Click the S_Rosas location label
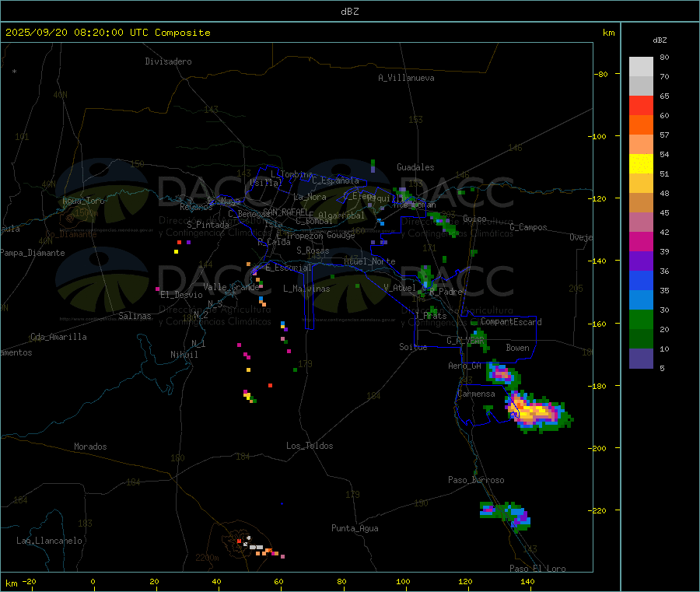 point(313,250)
